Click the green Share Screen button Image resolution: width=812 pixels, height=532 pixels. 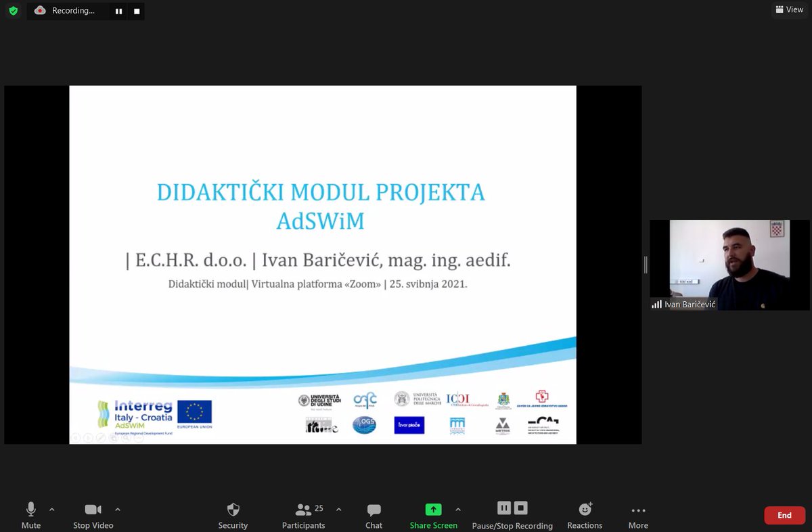pos(433,516)
